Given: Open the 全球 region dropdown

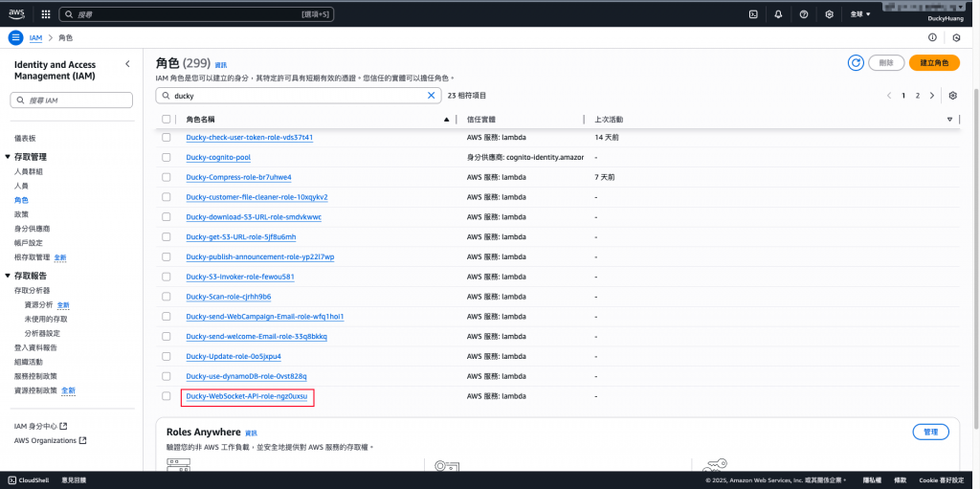Looking at the screenshot, I should coord(860,13).
